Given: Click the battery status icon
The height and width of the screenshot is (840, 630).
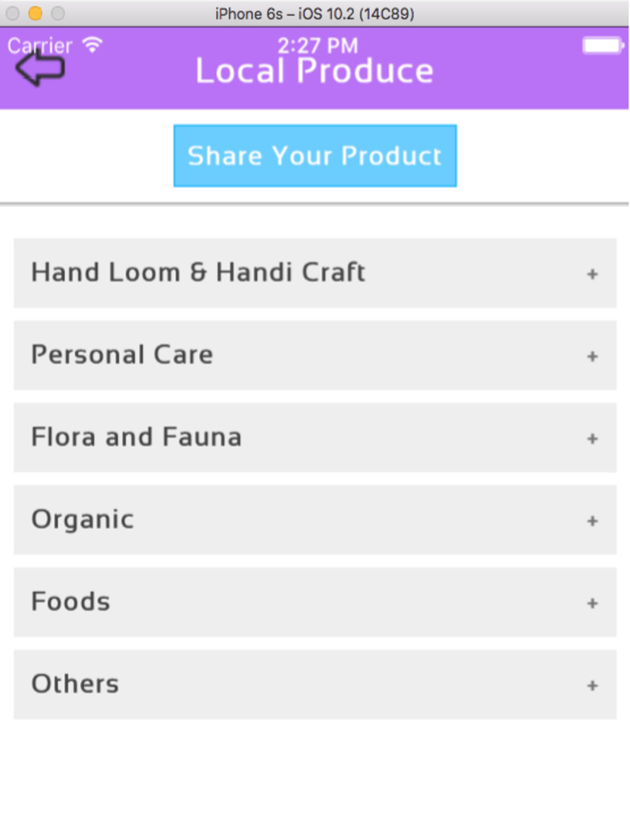Looking at the screenshot, I should click(603, 45).
